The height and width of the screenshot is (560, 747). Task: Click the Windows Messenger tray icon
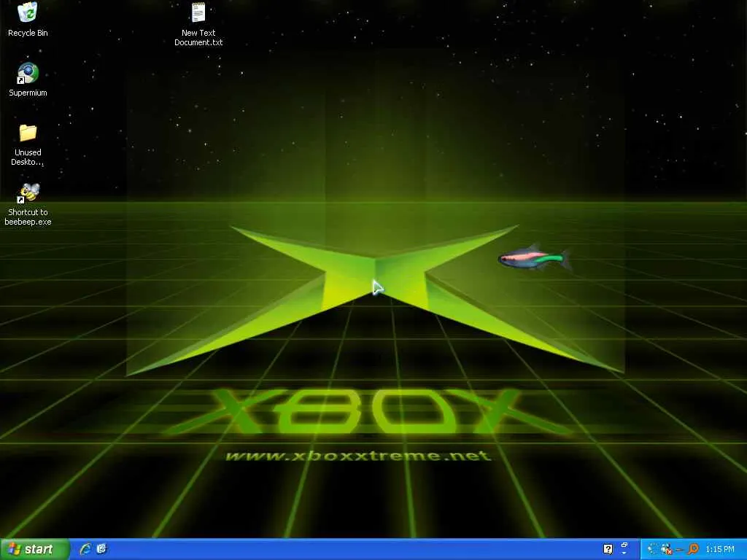coord(667,550)
